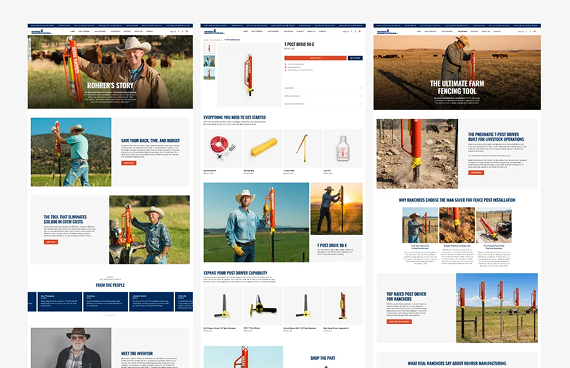570x368 pixels.
Task: Click the orange button under the Pneumatic T-Post Driver text
Action: coord(476,172)
